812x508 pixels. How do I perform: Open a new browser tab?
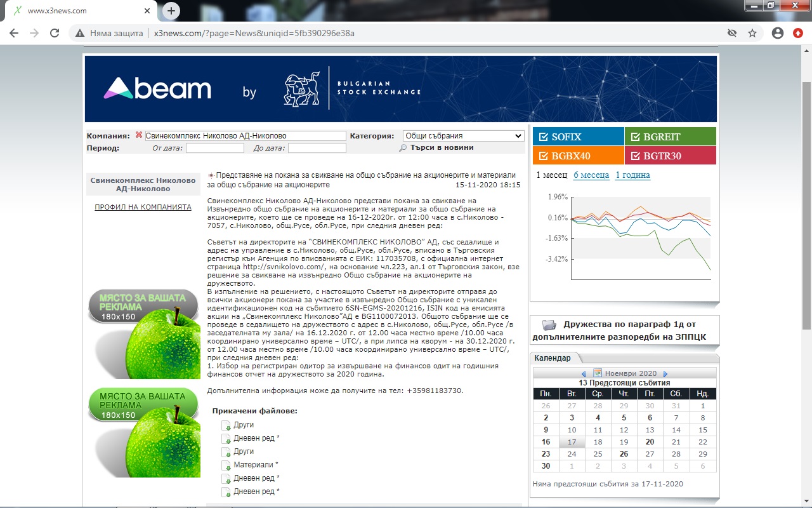[171, 11]
